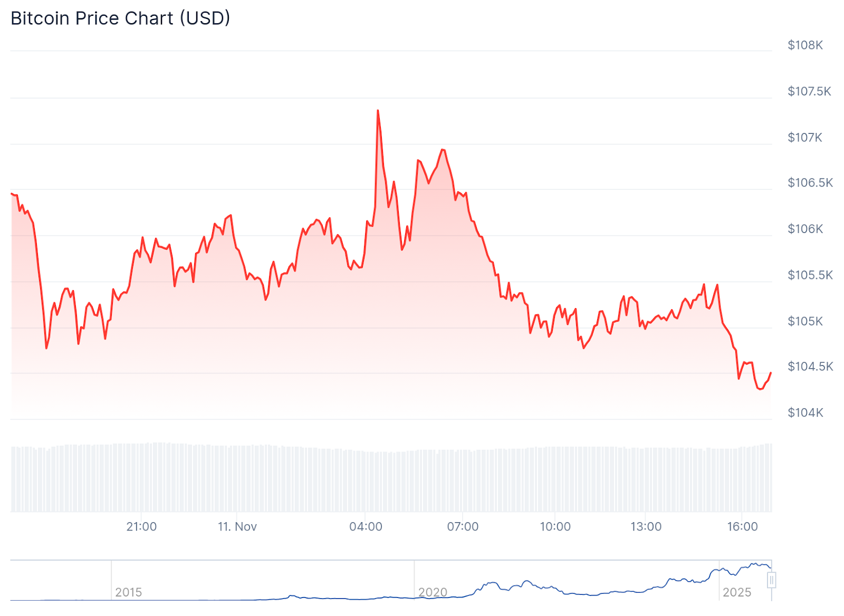Select the $104.5K price label
Screen dimensions: 844x616
810,367
